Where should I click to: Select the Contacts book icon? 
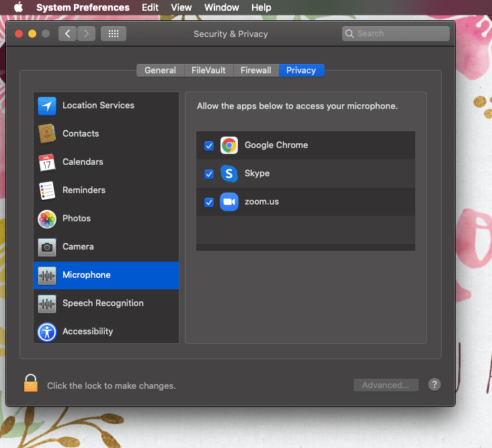tap(47, 134)
